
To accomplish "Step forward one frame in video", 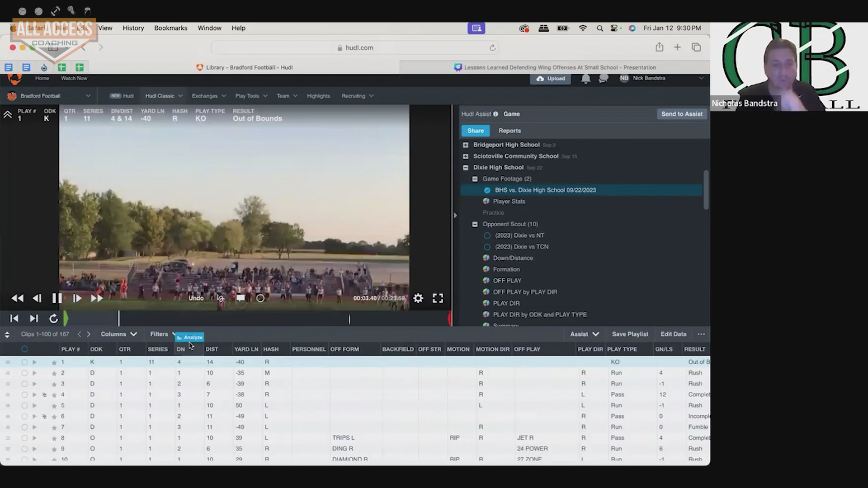I will click(x=77, y=298).
